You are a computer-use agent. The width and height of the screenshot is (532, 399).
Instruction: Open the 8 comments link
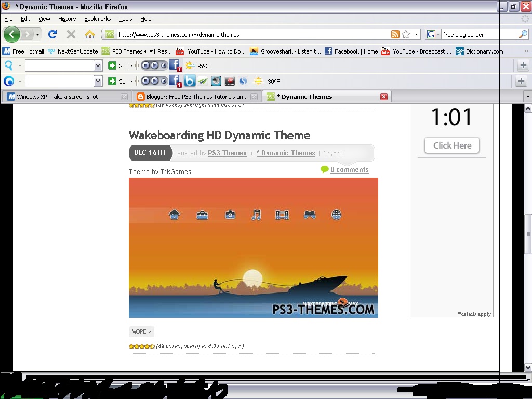(349, 170)
